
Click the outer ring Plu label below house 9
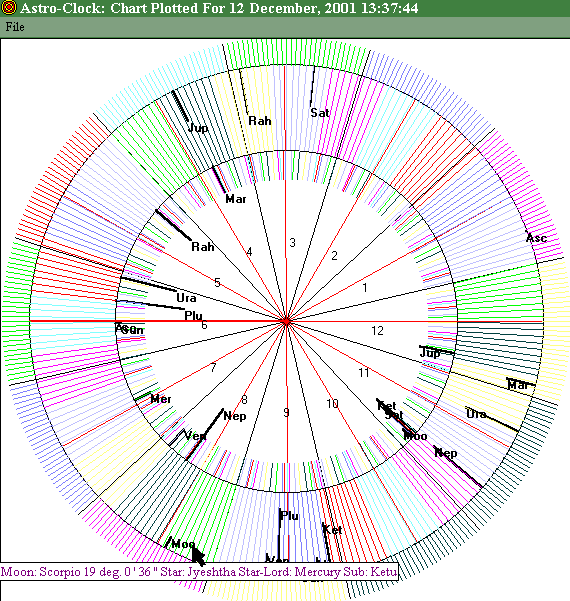[289, 516]
